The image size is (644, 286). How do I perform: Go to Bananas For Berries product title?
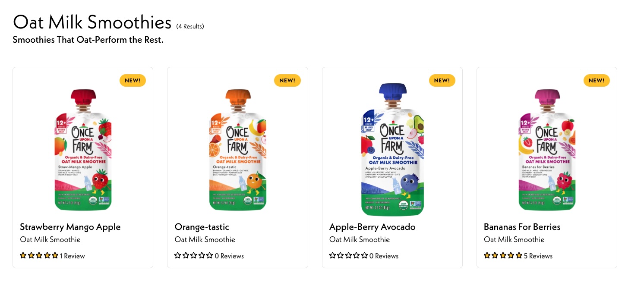pos(522,227)
